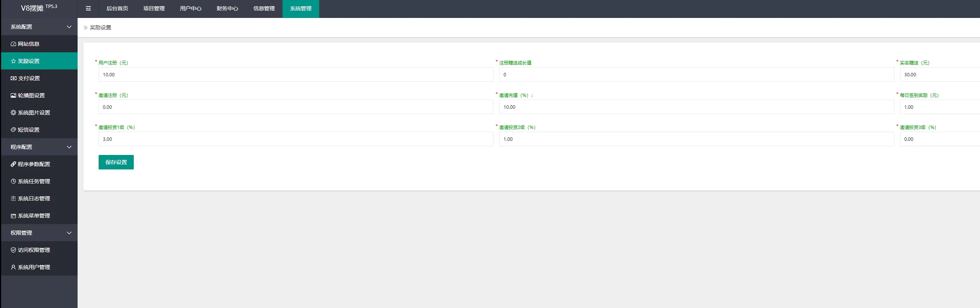Go to 后台首页 in the top navigation
Image resolution: width=980 pixels, height=308 pixels.
click(117, 8)
